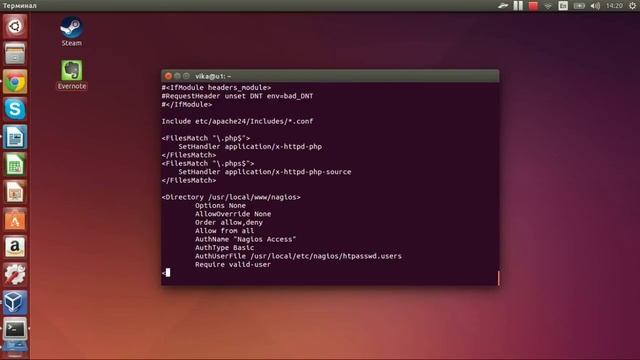
Task: Click the Терминал application title in top panel
Action: tap(19, 6)
